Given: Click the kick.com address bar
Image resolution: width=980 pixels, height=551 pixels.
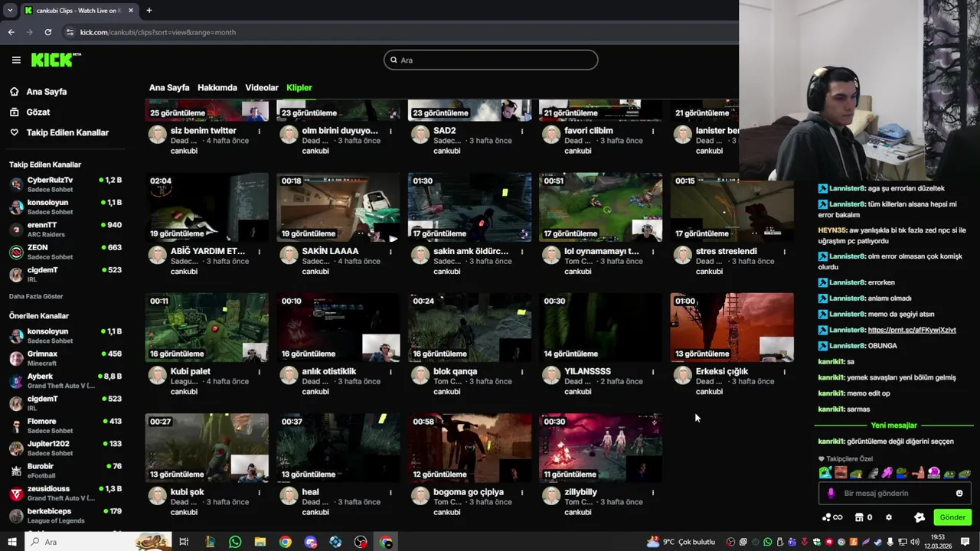Looking at the screenshot, I should tap(398, 32).
